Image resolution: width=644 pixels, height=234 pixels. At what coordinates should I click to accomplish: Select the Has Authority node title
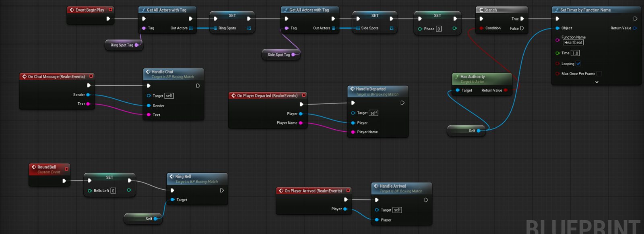click(473, 77)
